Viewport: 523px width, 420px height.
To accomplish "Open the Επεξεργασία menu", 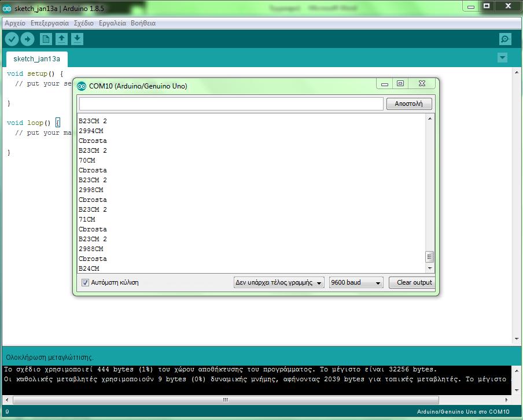I will pyautogui.click(x=50, y=23).
